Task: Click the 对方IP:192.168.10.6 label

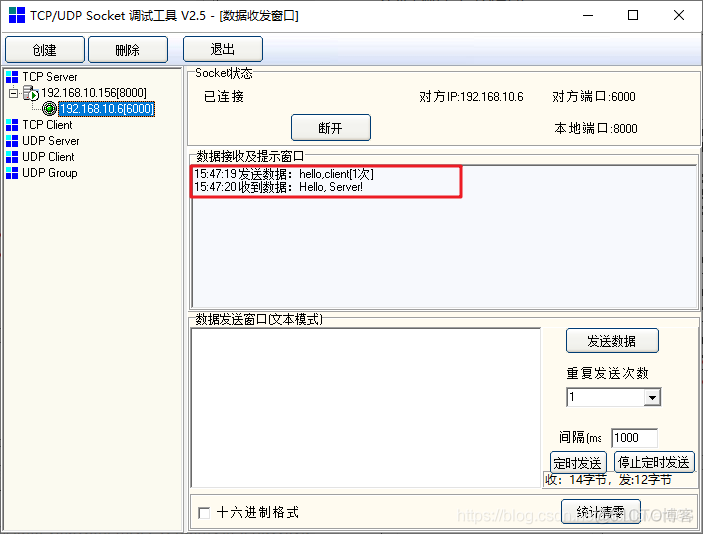Action: tap(471, 97)
